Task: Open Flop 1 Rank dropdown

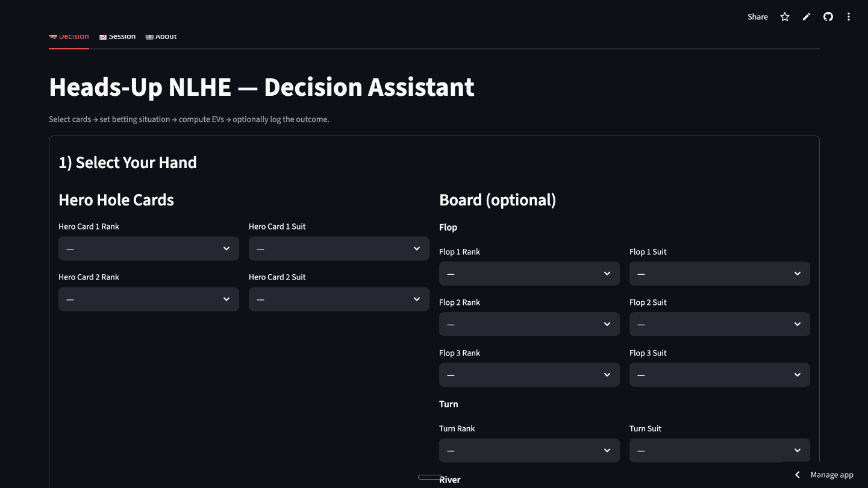Action: coord(529,274)
